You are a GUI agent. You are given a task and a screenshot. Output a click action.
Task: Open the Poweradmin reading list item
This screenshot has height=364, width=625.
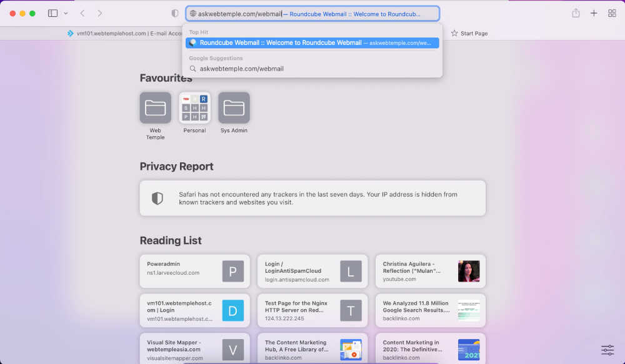[x=194, y=271]
